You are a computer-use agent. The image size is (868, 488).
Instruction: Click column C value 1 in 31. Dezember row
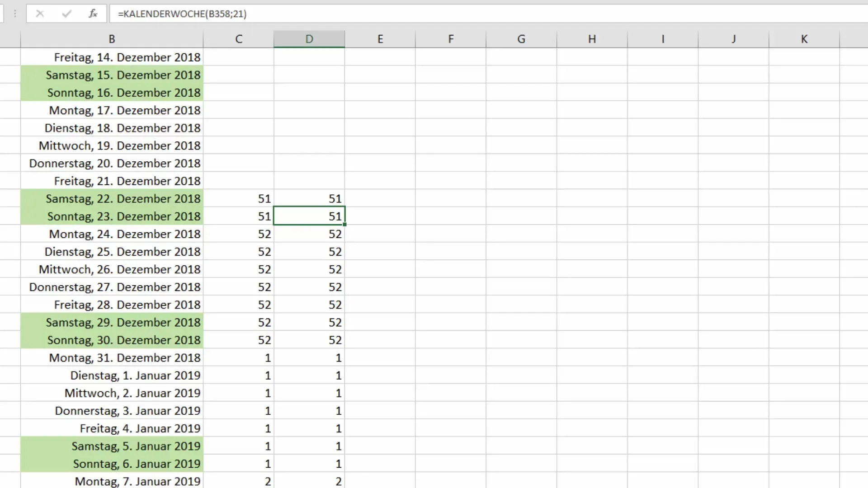tap(239, 357)
